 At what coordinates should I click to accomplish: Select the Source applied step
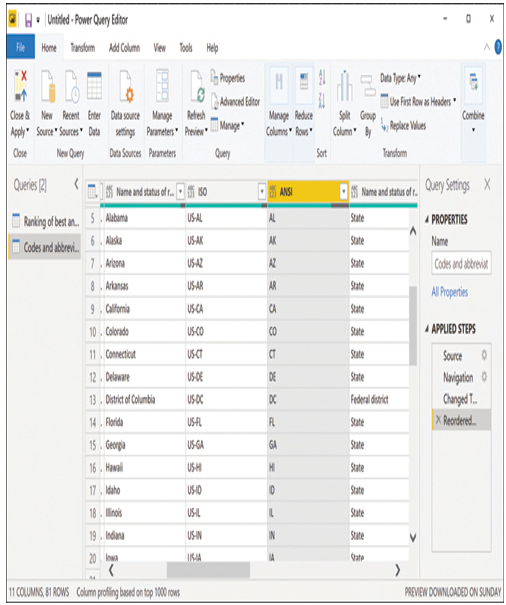pyautogui.click(x=452, y=355)
